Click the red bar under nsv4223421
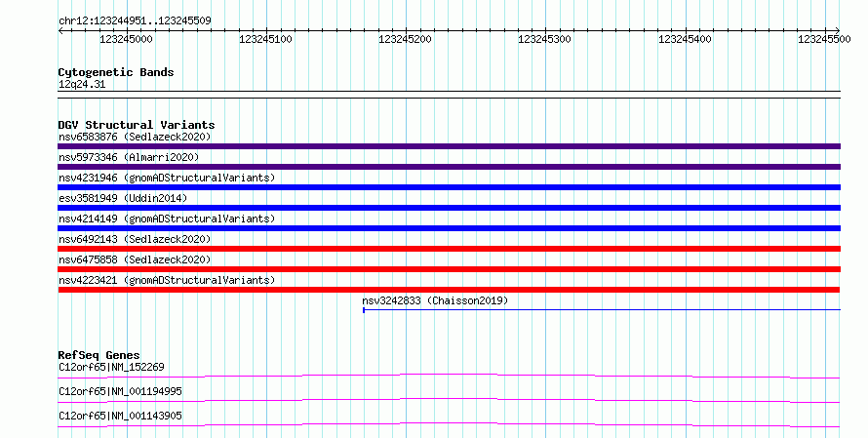 [449, 290]
